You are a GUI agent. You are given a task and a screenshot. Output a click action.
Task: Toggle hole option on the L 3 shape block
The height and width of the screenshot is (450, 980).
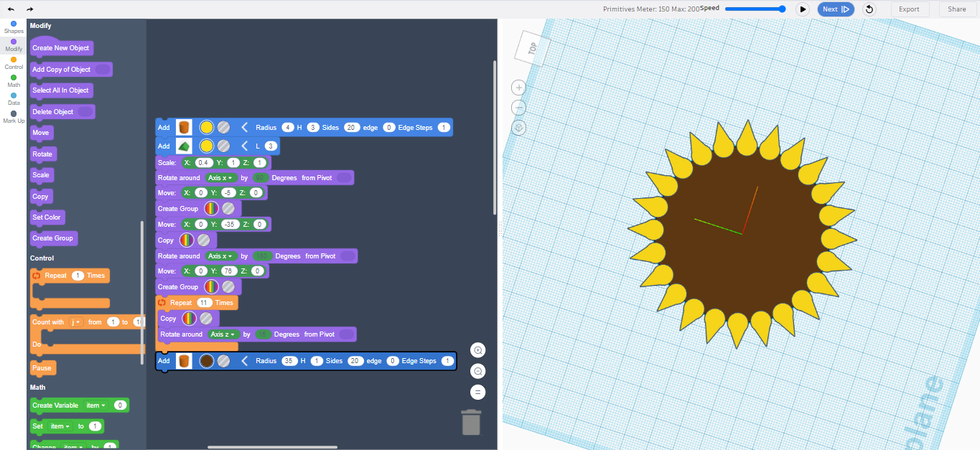click(x=224, y=146)
